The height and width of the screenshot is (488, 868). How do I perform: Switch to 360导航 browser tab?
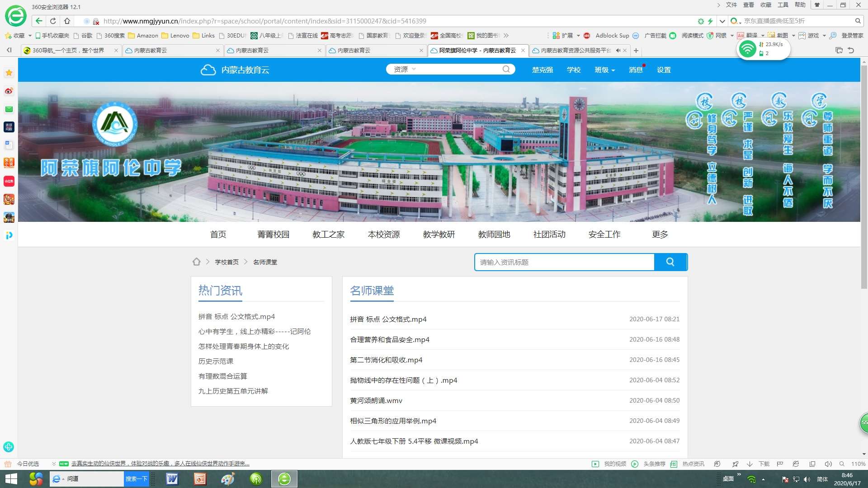tap(68, 51)
